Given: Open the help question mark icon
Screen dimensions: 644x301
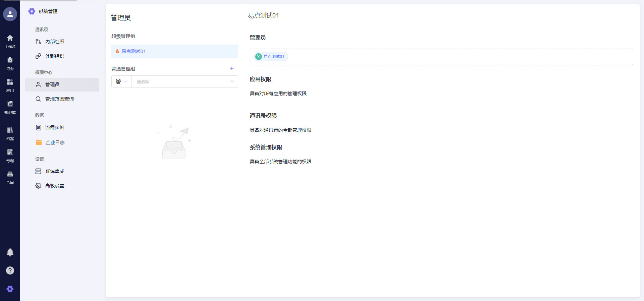Looking at the screenshot, I should [10, 270].
